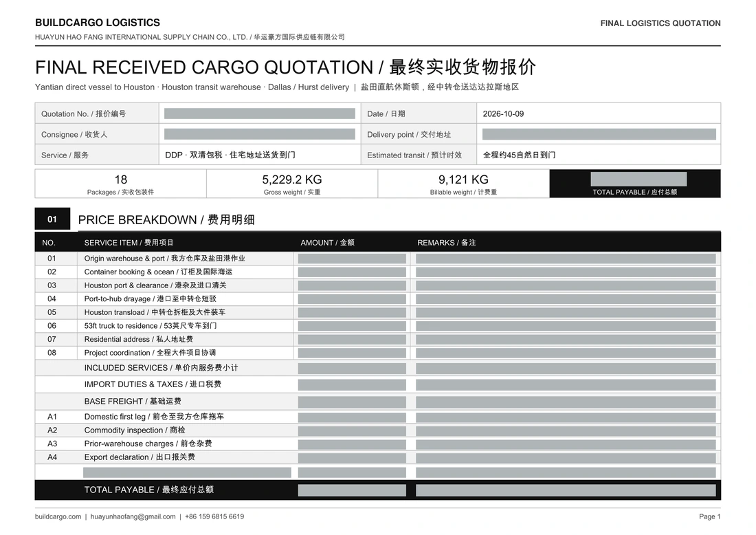Select the Residential address fee item

pos(138,340)
